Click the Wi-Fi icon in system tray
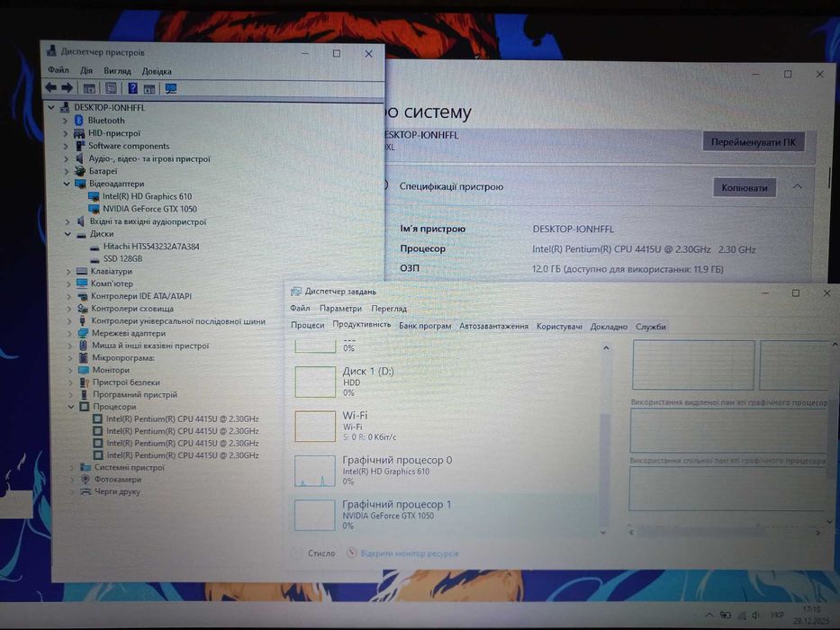The image size is (840, 630). [x=742, y=616]
